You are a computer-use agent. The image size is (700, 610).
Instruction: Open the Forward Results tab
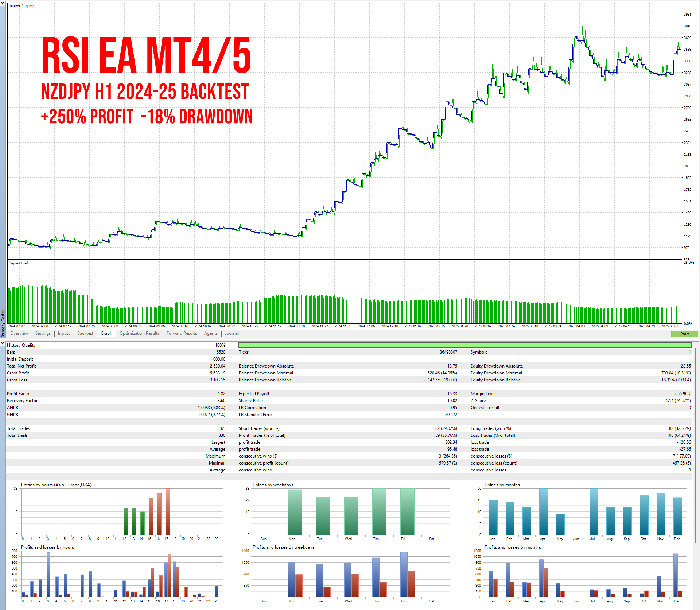tap(182, 333)
